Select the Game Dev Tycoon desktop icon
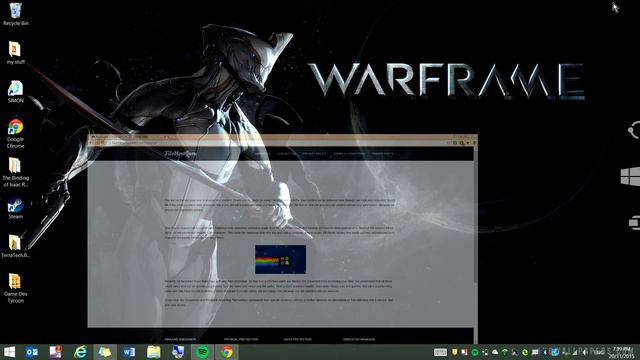 point(15,288)
